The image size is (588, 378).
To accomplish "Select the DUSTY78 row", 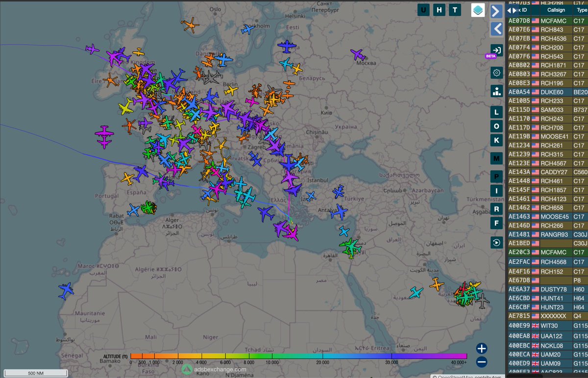I will point(547,289).
